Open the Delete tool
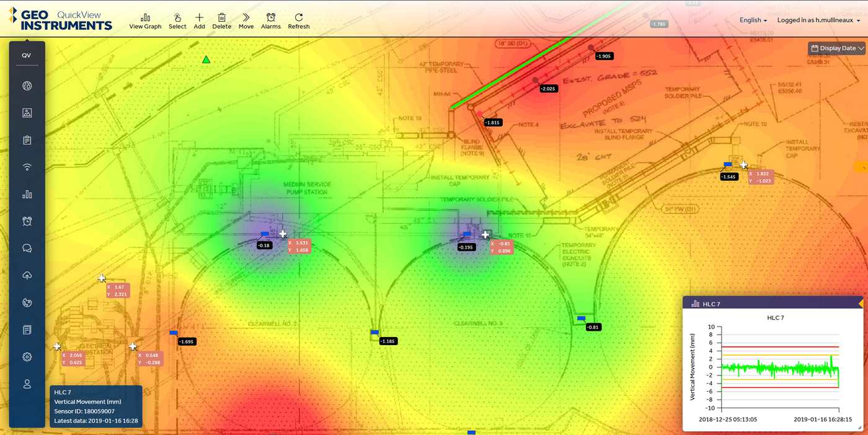 pyautogui.click(x=221, y=20)
